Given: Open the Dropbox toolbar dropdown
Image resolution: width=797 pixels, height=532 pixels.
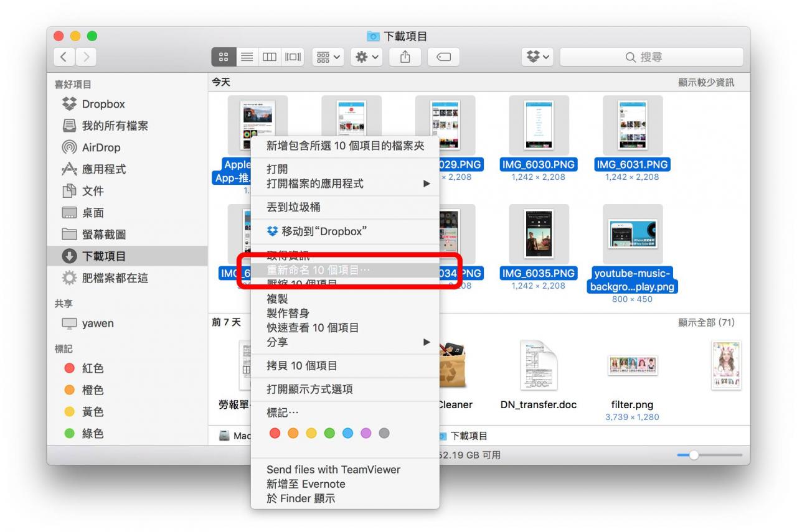Looking at the screenshot, I should click(537, 57).
